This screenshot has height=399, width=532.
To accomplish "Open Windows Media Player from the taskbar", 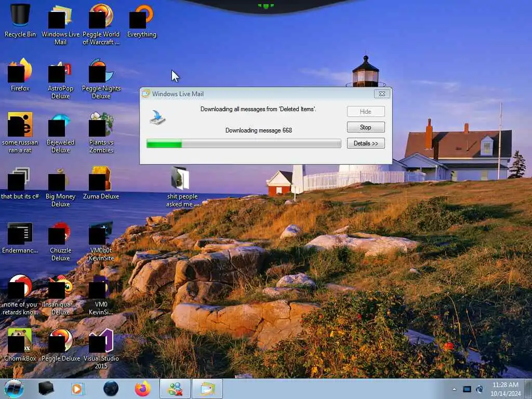I will pos(77,389).
